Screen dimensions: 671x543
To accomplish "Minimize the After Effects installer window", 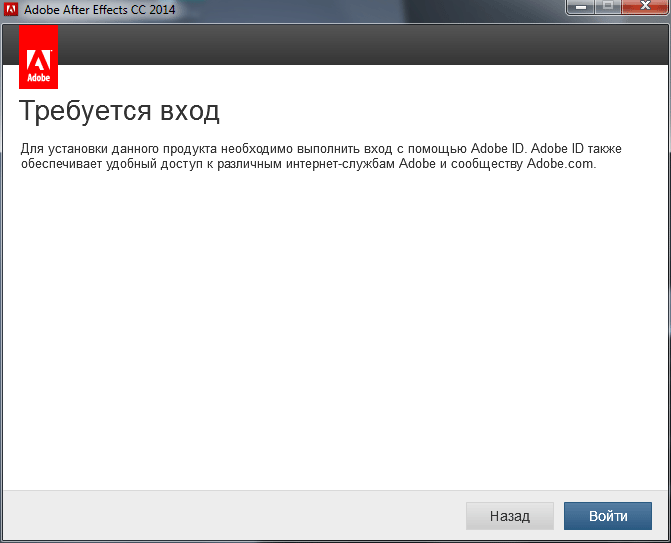I will (580, 7).
